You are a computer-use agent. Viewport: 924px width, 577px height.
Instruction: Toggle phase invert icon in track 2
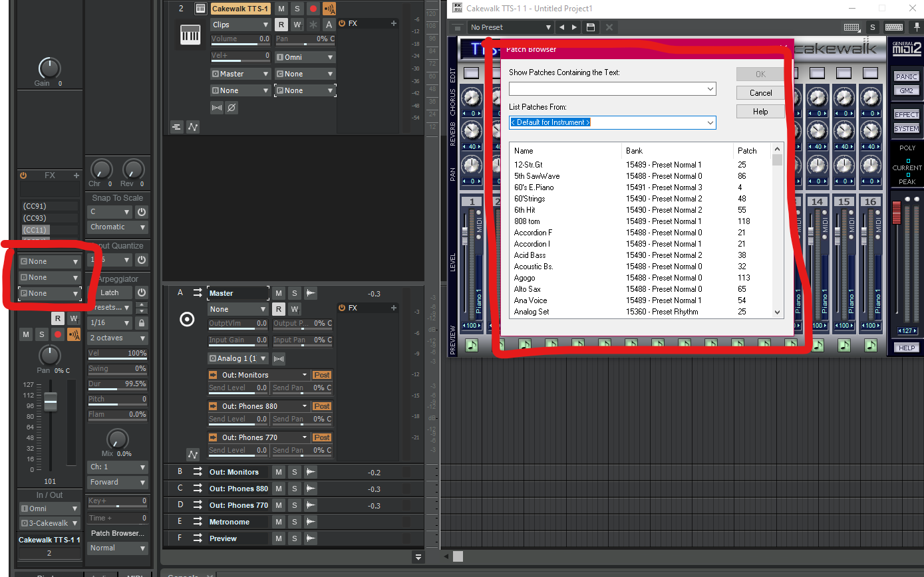tap(231, 107)
